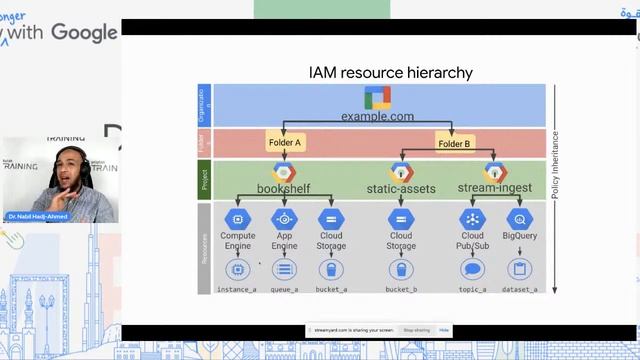The image size is (640, 360).
Task: Click the example.com text label
Action: 378,117
